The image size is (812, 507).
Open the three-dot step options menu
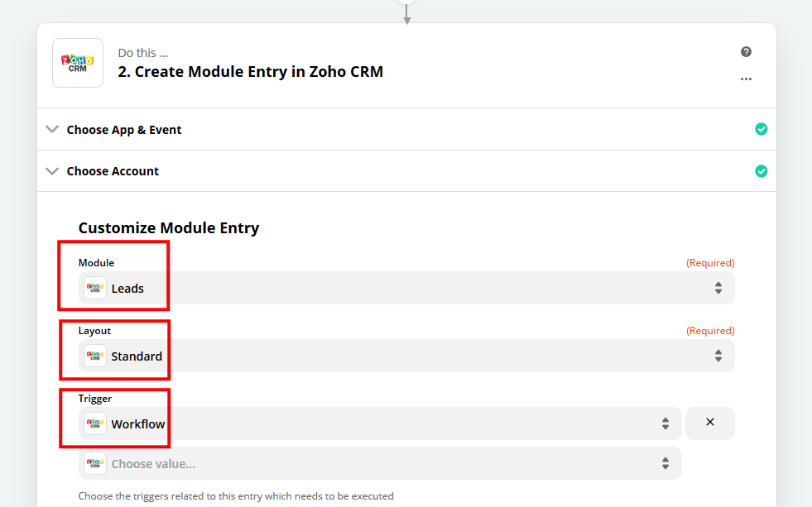click(746, 79)
